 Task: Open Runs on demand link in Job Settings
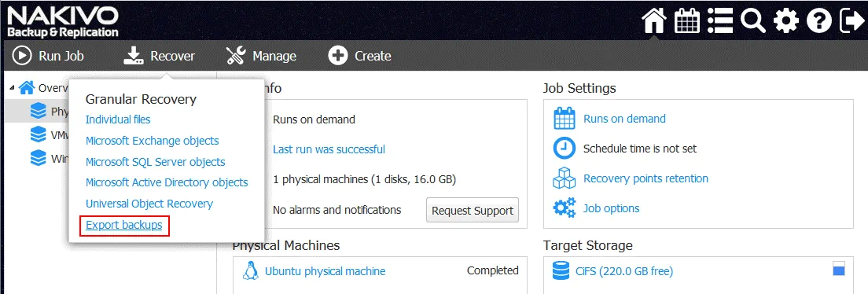pyautogui.click(x=624, y=119)
